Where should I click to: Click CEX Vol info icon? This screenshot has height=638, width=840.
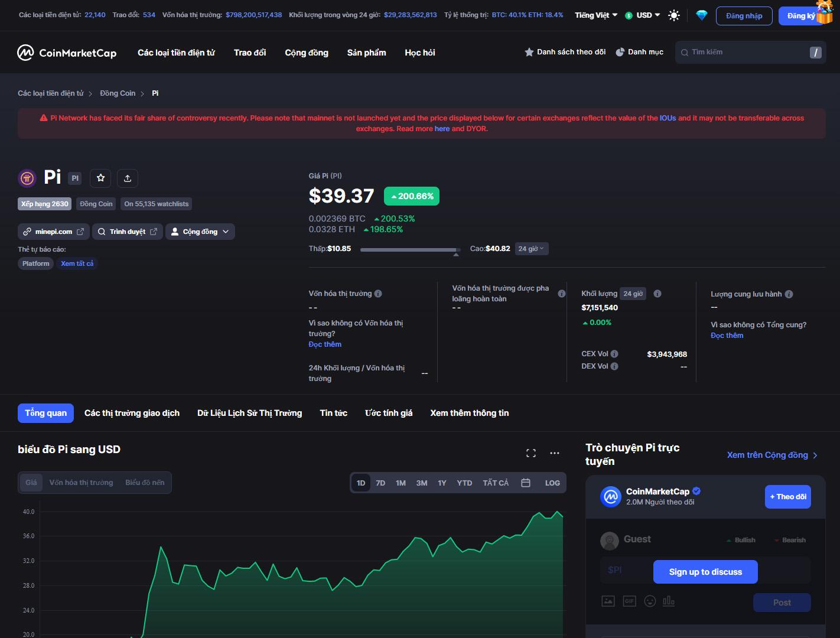(x=614, y=354)
